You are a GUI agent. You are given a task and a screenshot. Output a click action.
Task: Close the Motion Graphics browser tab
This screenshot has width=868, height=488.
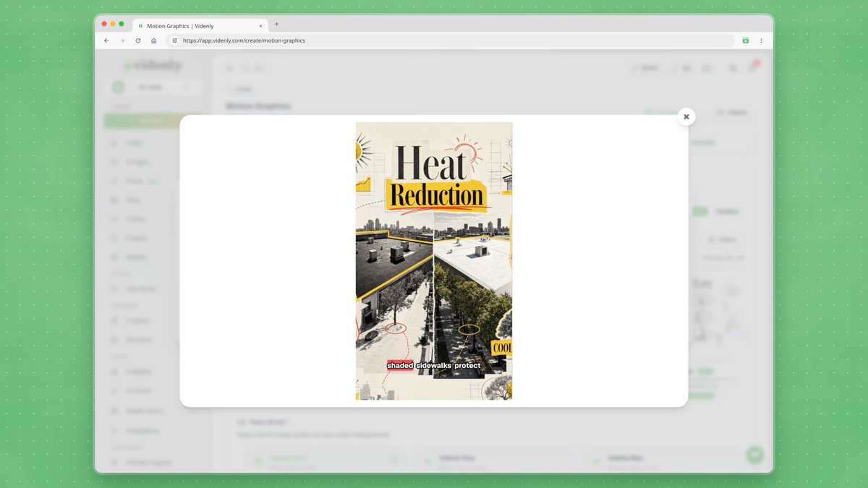[x=260, y=25]
